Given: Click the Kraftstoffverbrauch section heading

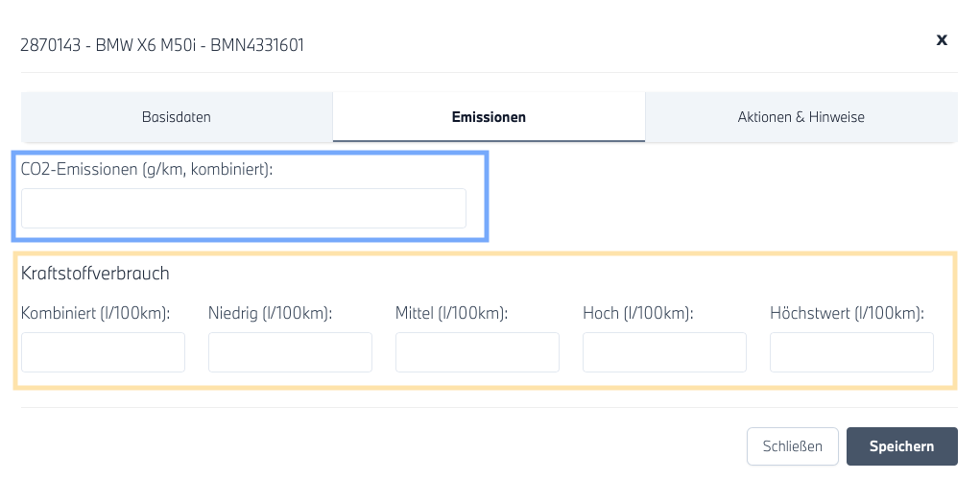Looking at the screenshot, I should click(x=95, y=274).
